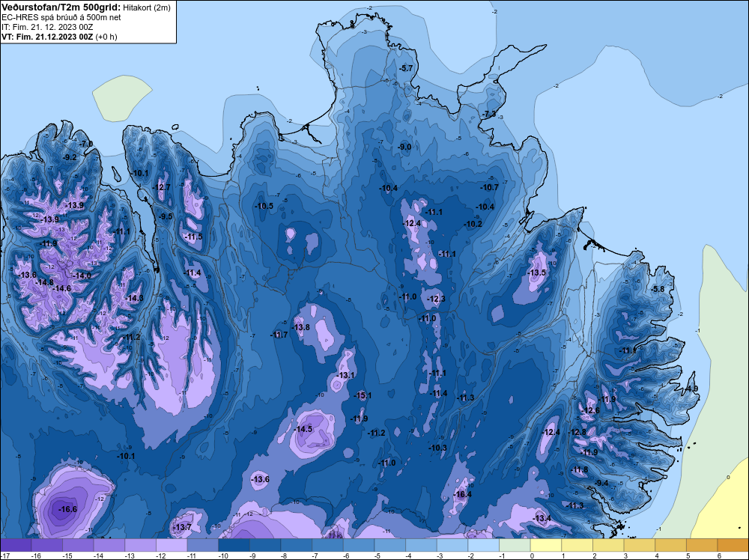This screenshot has width=749, height=560.
Task: Click the -5.8 temperature value
Action: click(x=658, y=289)
